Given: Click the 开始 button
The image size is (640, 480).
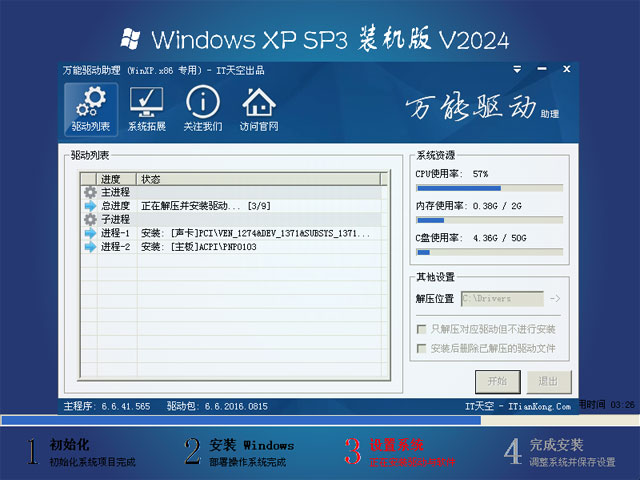Looking at the screenshot, I should pyautogui.click(x=498, y=382).
